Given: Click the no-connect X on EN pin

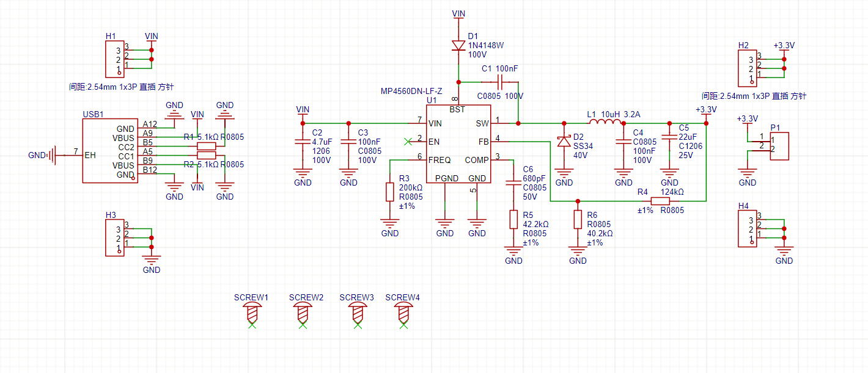Looking at the screenshot, I should (x=408, y=142).
